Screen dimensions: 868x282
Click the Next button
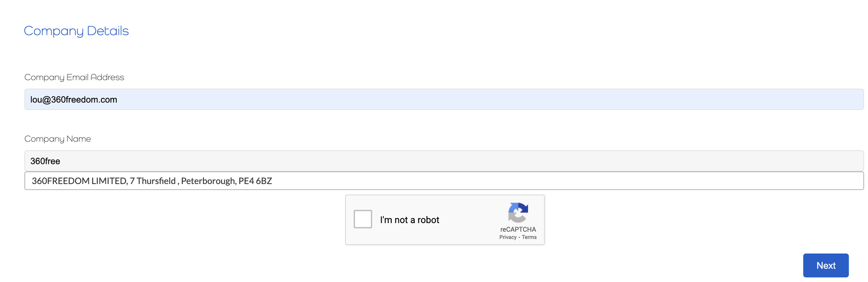tap(825, 265)
